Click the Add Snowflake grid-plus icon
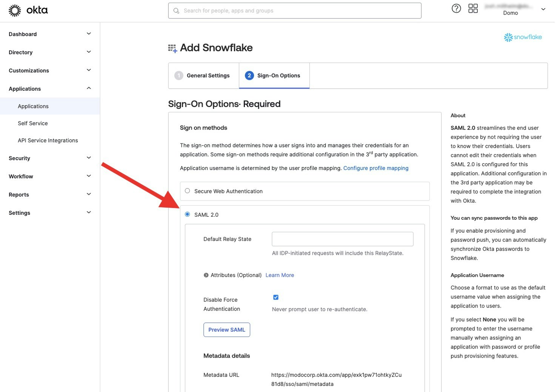 172,48
